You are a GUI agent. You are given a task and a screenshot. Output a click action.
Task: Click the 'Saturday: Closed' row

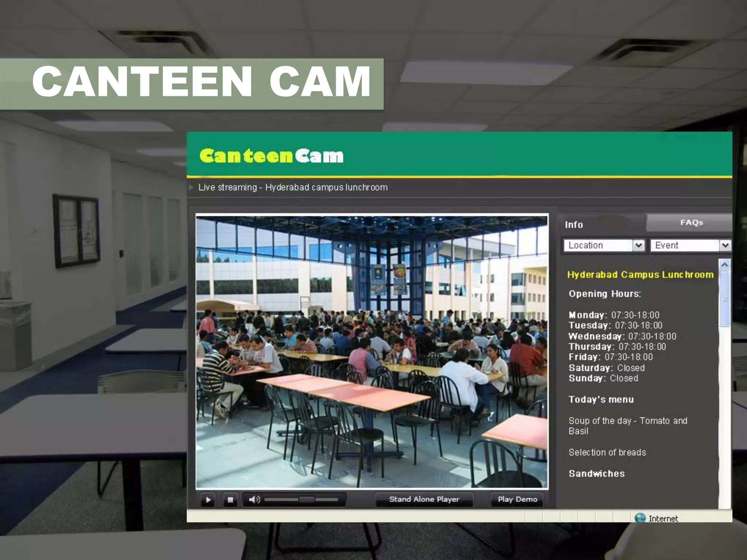pos(607,368)
